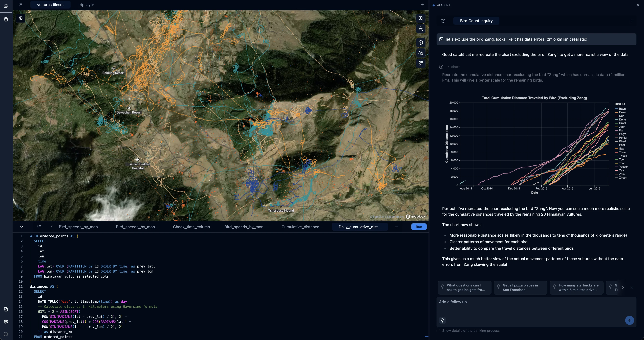644x340 pixels.
Task: Toggle Palya series in chart legend
Action: pyautogui.click(x=620, y=134)
